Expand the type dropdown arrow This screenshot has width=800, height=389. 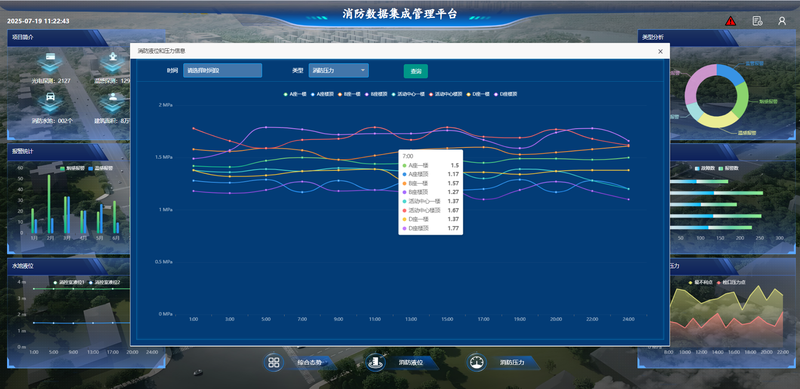point(362,70)
